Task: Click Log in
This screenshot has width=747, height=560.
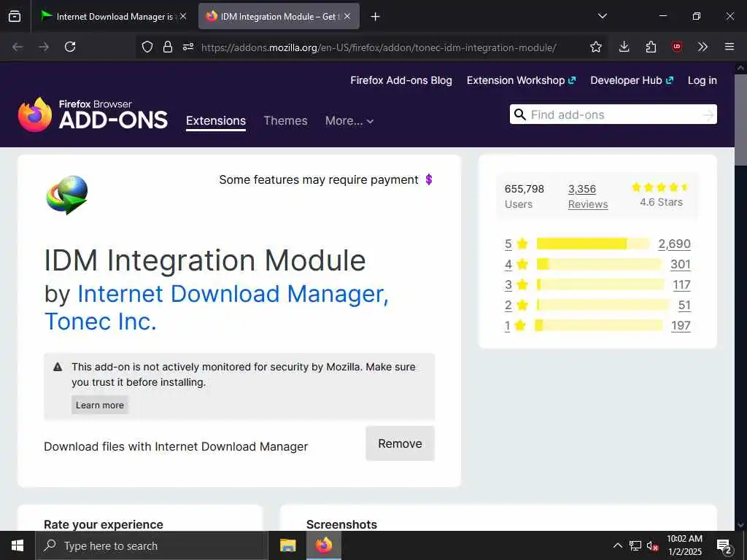Action: click(703, 80)
